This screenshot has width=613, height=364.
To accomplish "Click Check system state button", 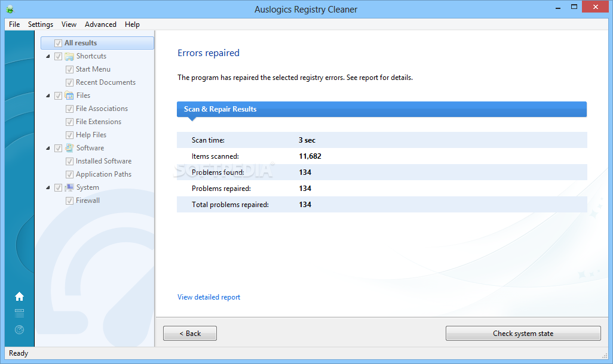I will [523, 333].
